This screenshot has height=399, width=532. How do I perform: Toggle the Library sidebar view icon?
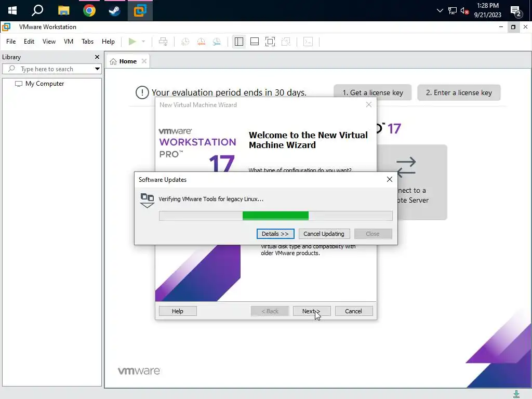coord(239,42)
